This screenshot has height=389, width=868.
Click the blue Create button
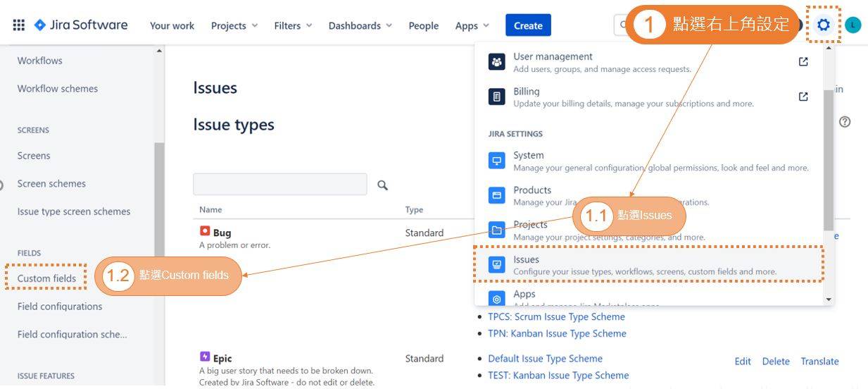coord(528,25)
